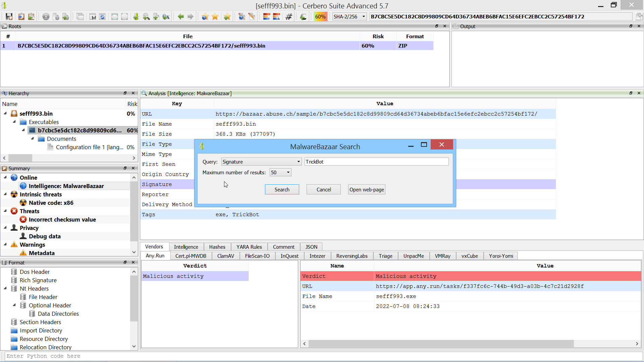The height and width of the screenshot is (362, 644).
Task: Click the colored bars with magnifier icon
Action: [x=277, y=16]
